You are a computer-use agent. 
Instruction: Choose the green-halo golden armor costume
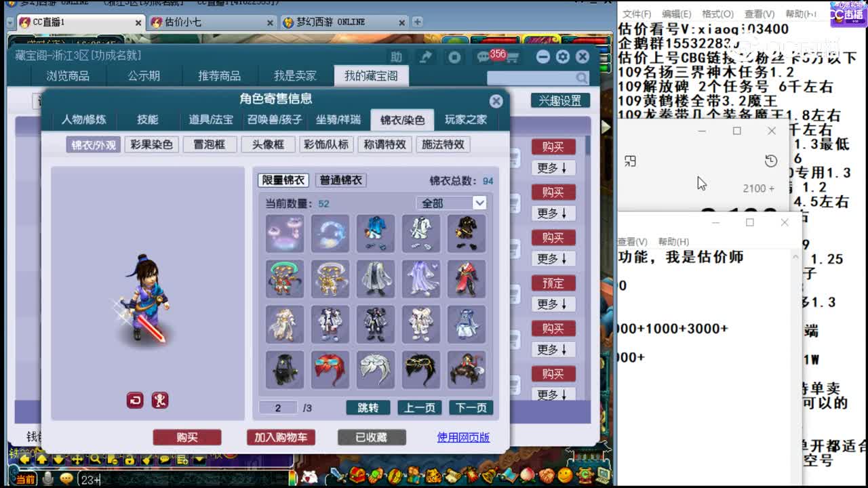[285, 279]
